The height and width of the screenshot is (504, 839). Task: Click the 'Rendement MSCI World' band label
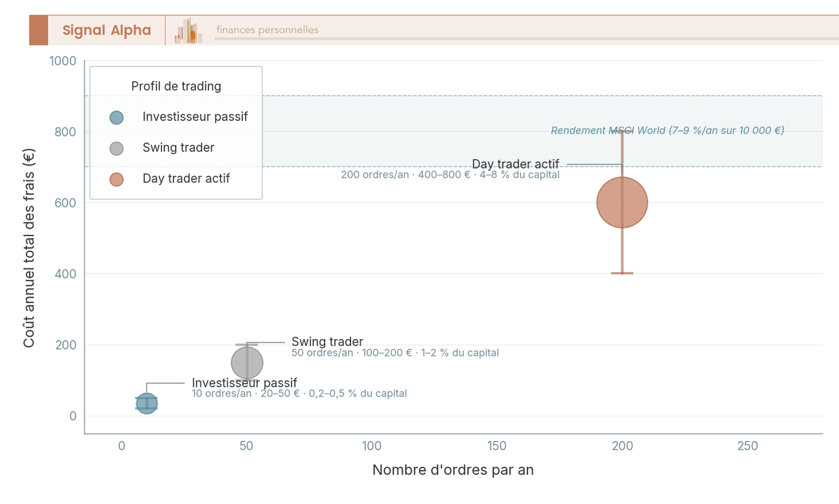(668, 131)
